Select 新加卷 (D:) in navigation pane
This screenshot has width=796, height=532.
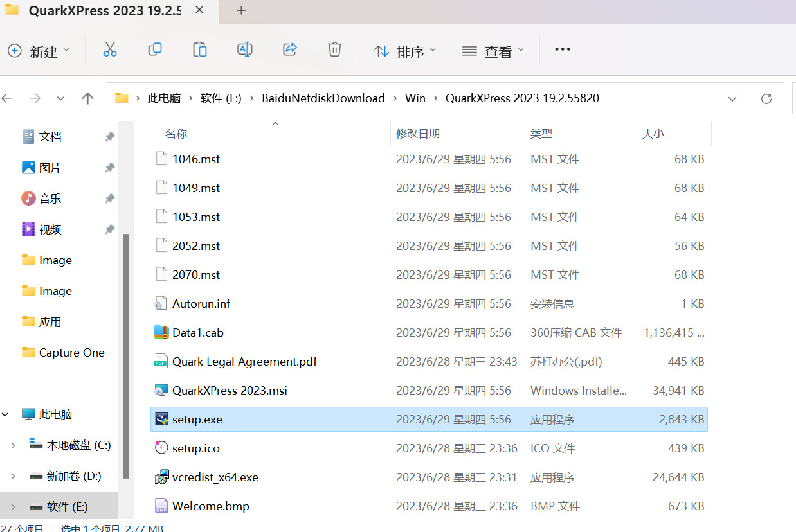pos(73,476)
